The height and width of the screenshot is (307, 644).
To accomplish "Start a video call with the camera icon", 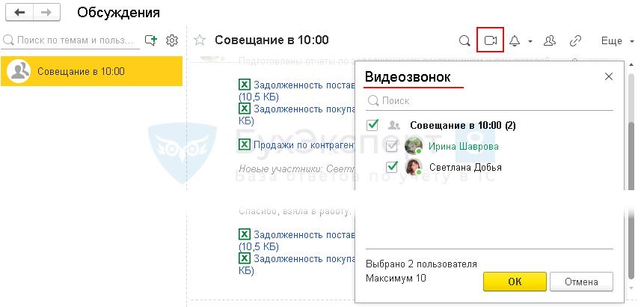I will click(491, 40).
